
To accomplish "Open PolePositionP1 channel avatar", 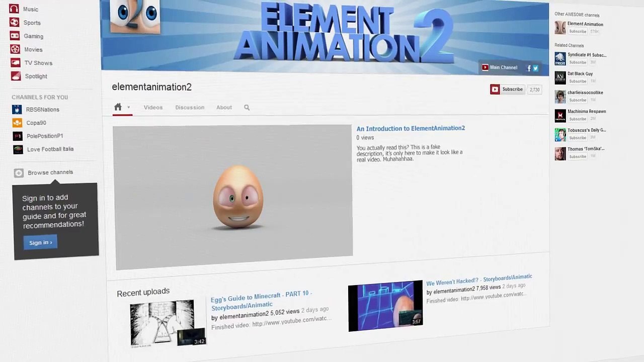I will tap(18, 136).
